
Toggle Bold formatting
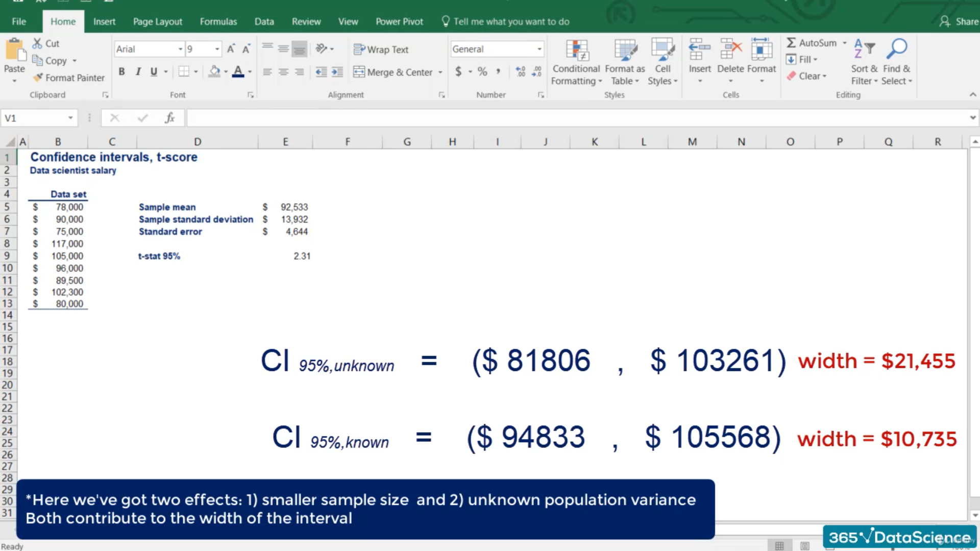121,72
